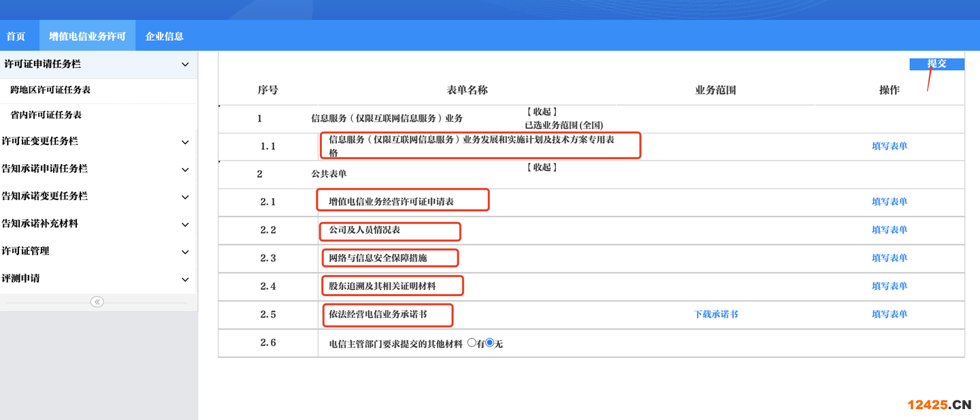Select 有 radio for other materials
Screen dimensions: 980x420
coord(472,343)
